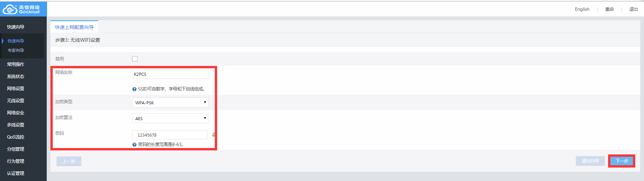Click the Gocloud logo icon
This screenshot has height=181, width=644.
[10, 9]
